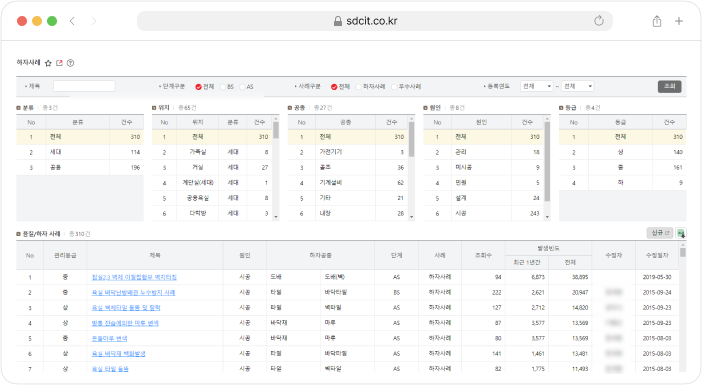Select 거실 row in 위치 table
This screenshot has height=385, width=702.
(x=212, y=167)
